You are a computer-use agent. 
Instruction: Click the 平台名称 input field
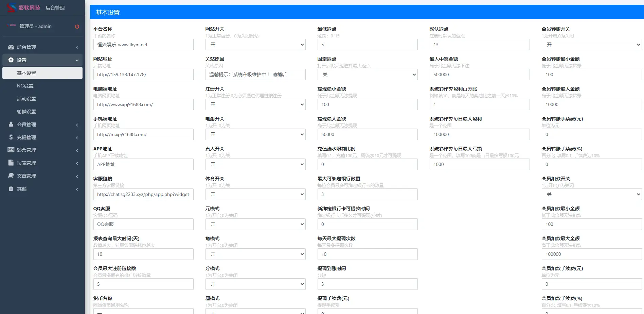click(x=143, y=45)
